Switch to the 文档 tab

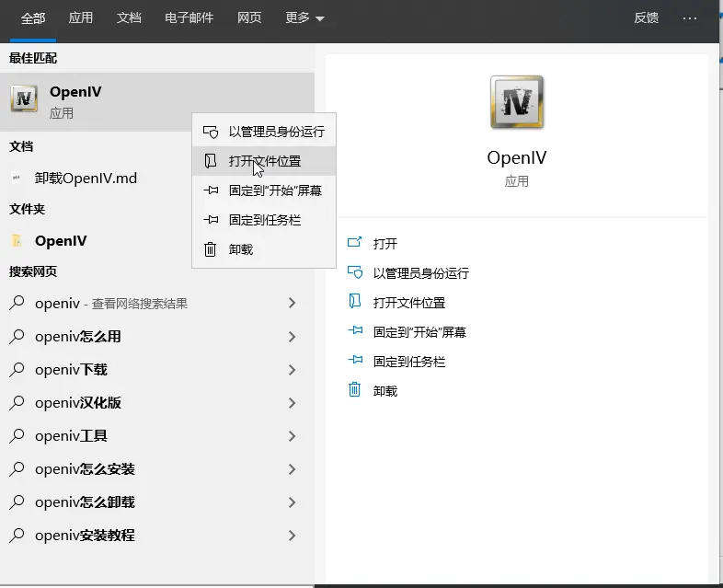point(129,18)
